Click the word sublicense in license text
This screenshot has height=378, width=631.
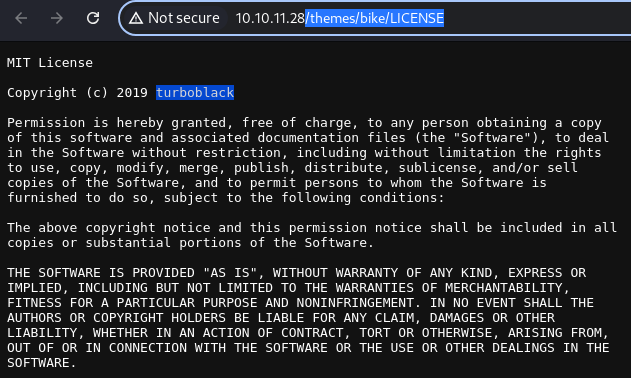coord(437,168)
